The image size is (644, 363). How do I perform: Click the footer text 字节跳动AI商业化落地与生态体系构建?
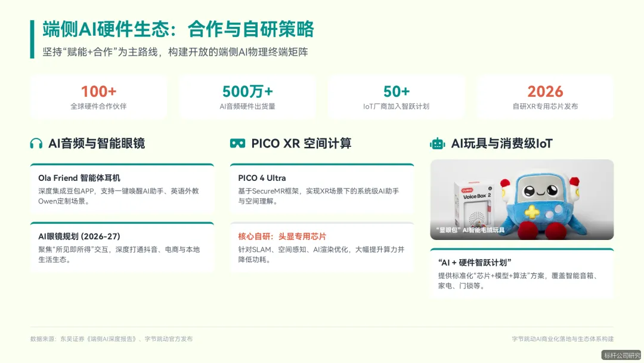563,339
